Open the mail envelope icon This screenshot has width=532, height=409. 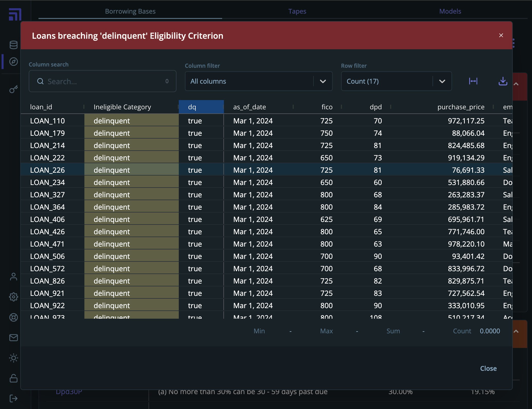13,338
